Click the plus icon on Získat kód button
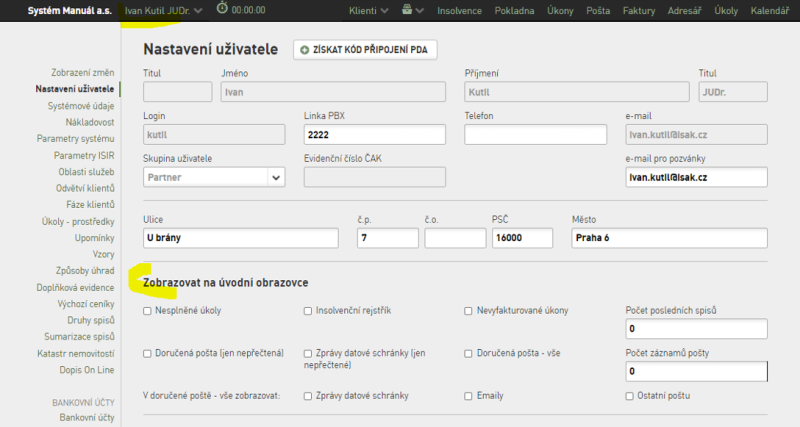Viewport: 800px width, 427px height. [305, 50]
